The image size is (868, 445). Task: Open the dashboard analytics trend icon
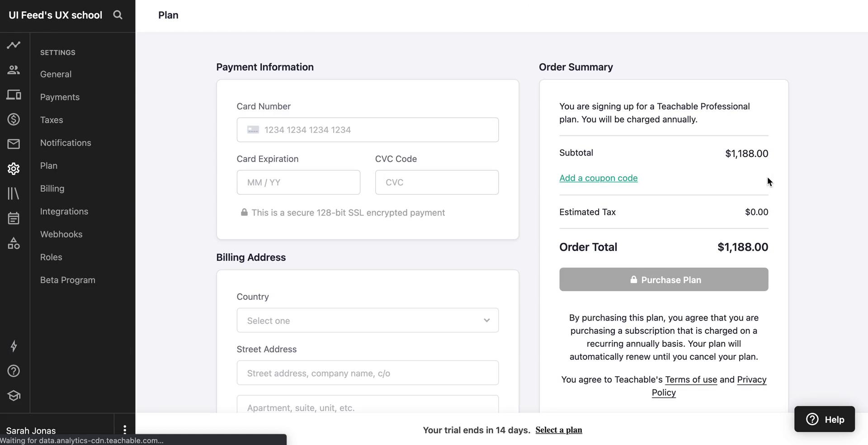pyautogui.click(x=14, y=45)
